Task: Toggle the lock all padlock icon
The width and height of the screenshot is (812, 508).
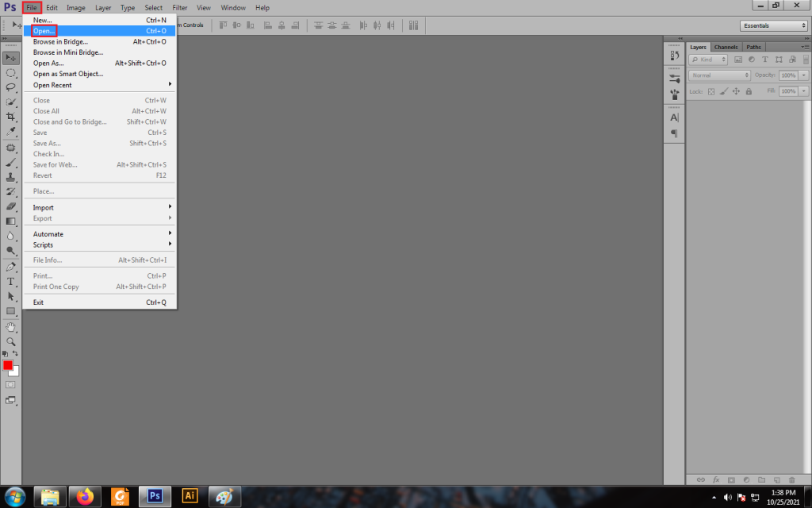Action: pyautogui.click(x=749, y=92)
